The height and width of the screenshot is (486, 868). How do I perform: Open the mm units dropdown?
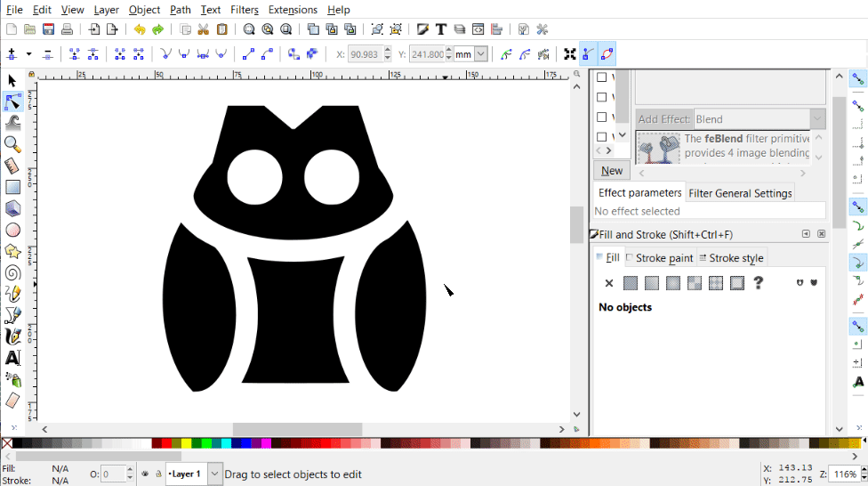click(481, 54)
